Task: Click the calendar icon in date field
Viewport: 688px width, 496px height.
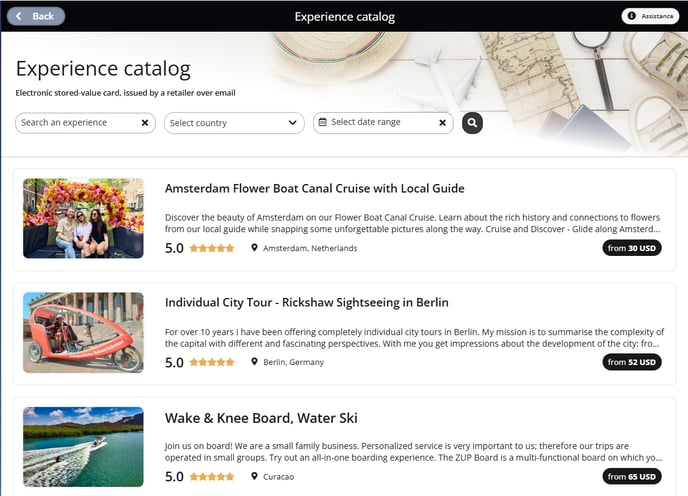Action: 322,122
